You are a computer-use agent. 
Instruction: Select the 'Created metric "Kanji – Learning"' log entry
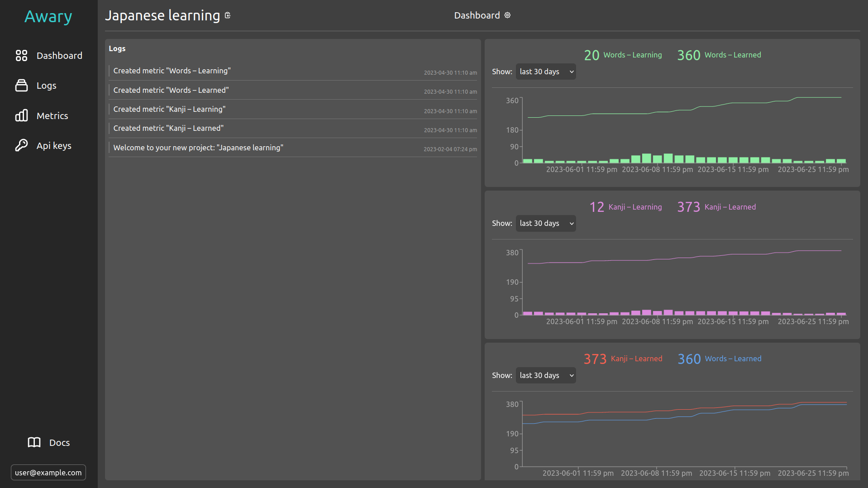(x=169, y=109)
